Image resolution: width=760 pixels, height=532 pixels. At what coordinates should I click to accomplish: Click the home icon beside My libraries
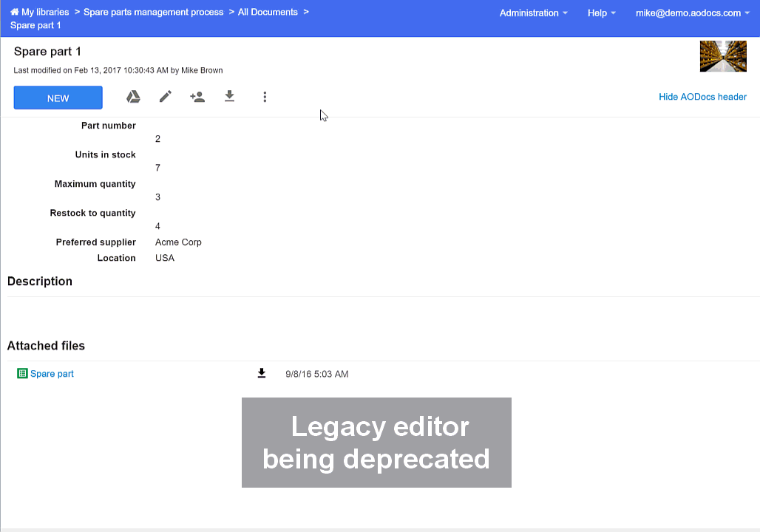click(15, 12)
